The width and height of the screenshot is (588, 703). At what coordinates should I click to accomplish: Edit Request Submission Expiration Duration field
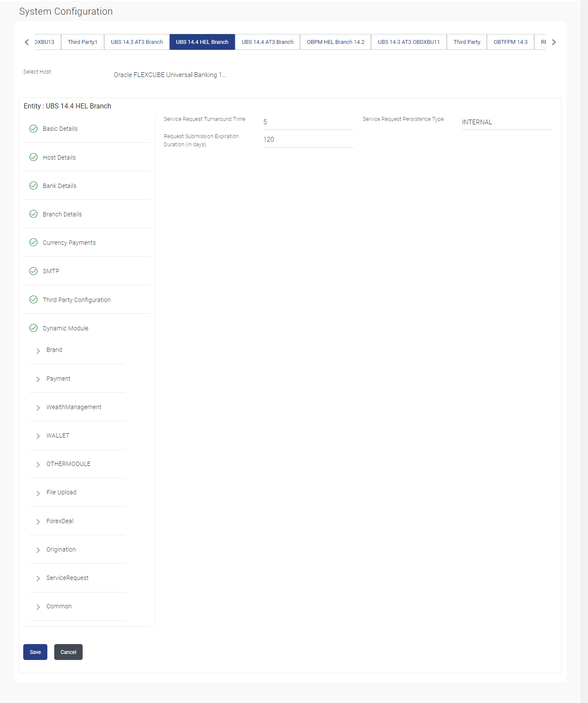(308, 139)
